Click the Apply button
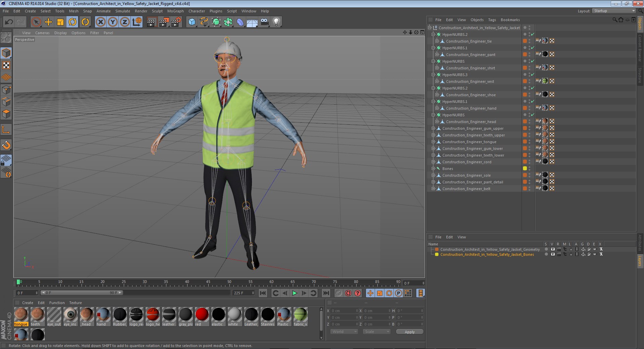 [x=410, y=332]
